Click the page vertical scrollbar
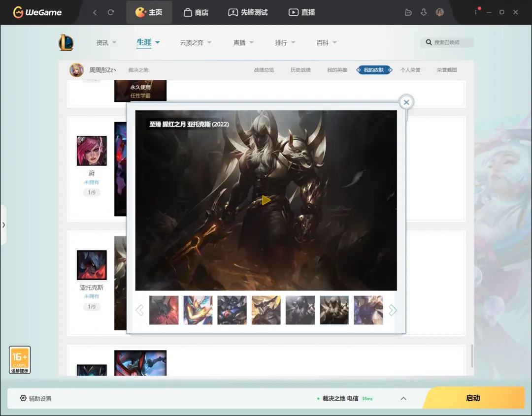 (x=471, y=355)
